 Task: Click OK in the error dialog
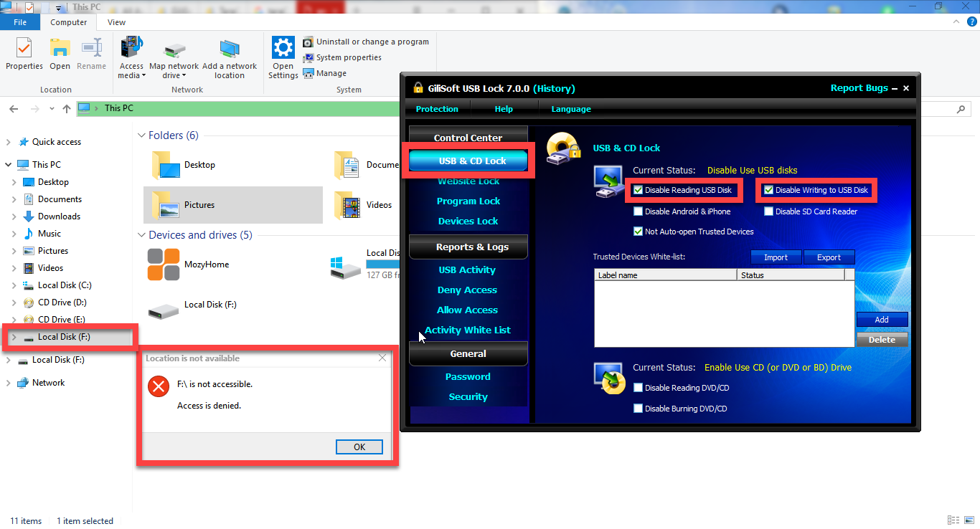click(x=359, y=447)
